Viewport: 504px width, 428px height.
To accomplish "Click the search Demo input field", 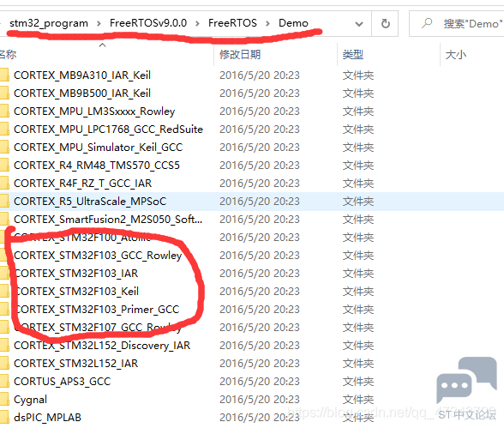I will pos(456,23).
